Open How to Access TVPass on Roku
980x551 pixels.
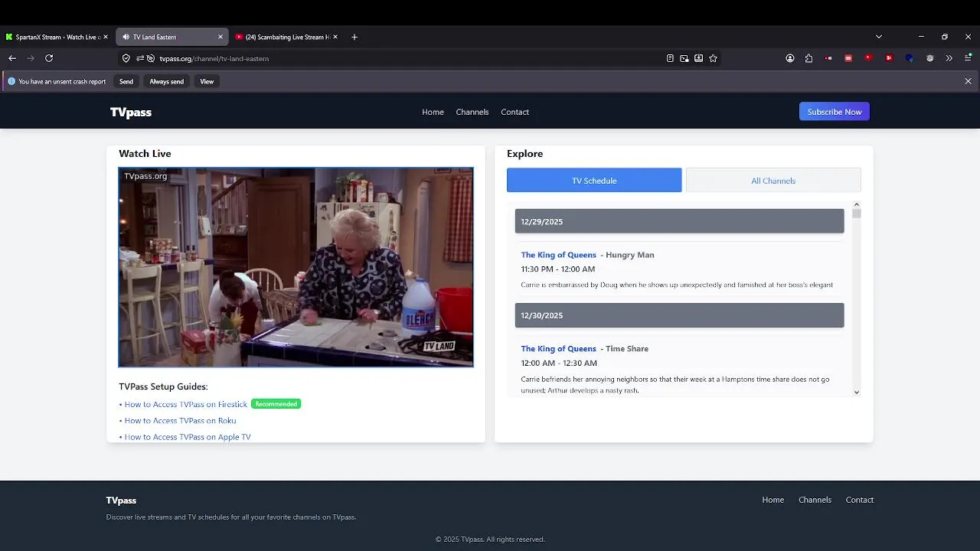click(180, 420)
